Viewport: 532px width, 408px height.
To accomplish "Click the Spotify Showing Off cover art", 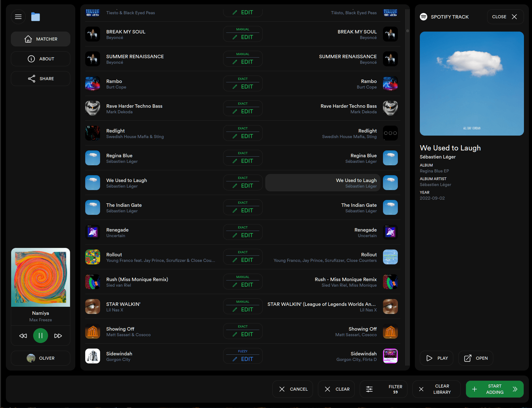I will click(390, 331).
